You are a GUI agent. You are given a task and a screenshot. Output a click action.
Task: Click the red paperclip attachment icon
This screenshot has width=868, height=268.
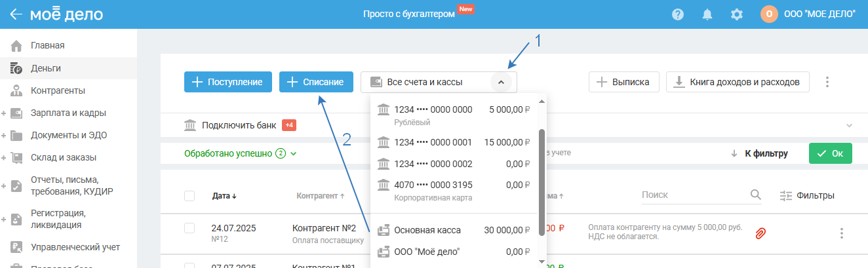click(x=761, y=233)
